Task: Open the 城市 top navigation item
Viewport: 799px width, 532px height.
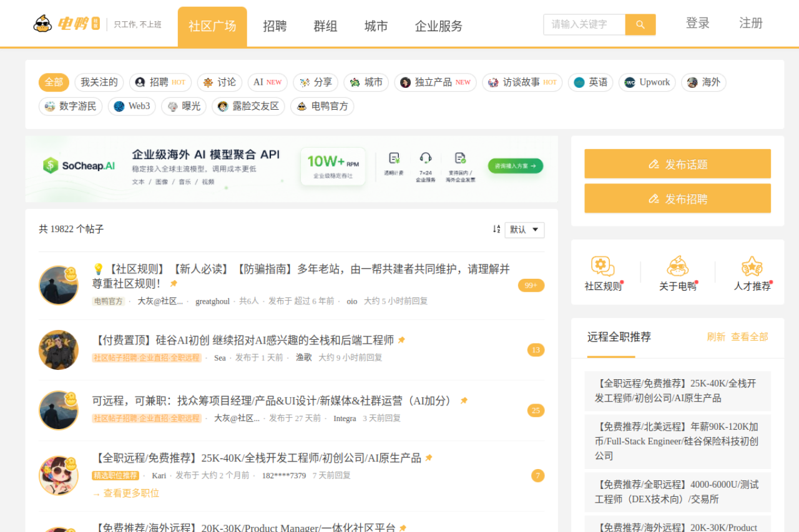Action: pyautogui.click(x=376, y=26)
